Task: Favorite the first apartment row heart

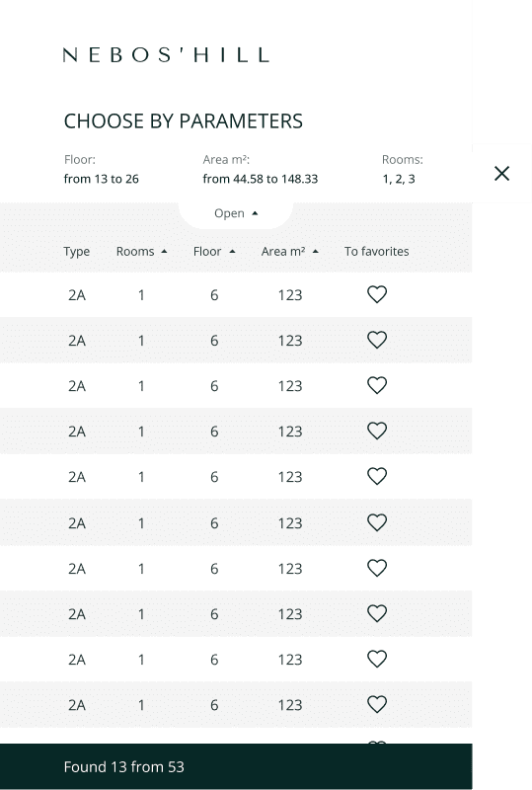Action: point(377,294)
